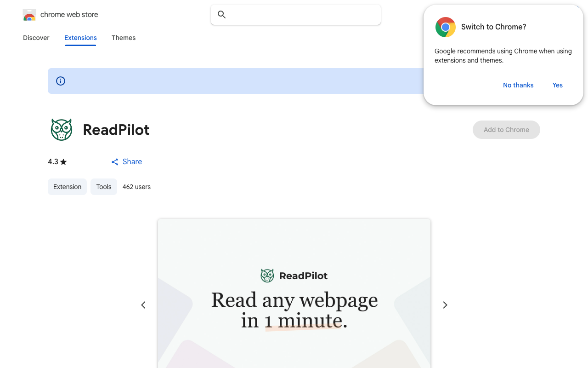
Task: Click the Tools category chip
Action: [104, 187]
